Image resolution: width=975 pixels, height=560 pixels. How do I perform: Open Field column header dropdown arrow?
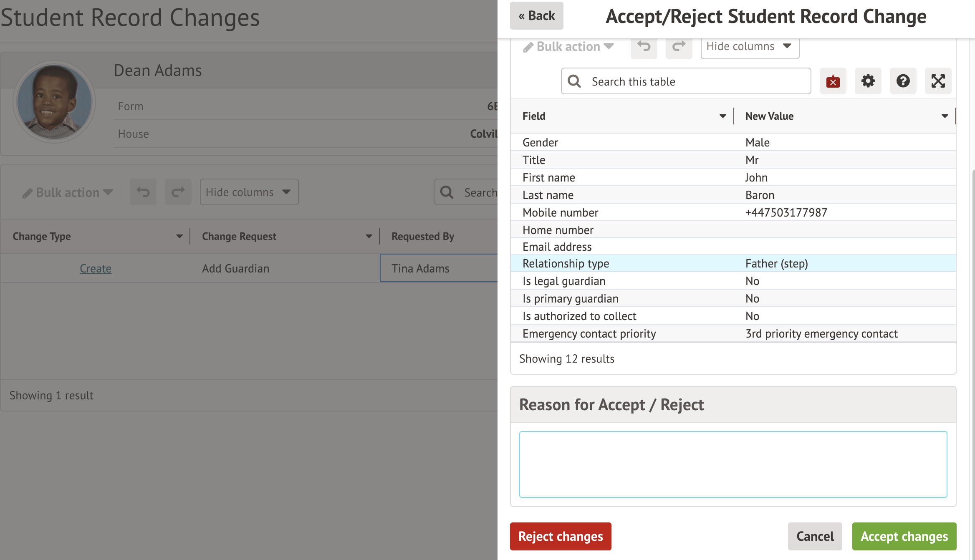tap(722, 116)
